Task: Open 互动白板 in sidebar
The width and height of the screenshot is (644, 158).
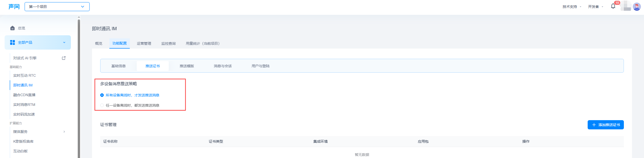Action: point(20,151)
